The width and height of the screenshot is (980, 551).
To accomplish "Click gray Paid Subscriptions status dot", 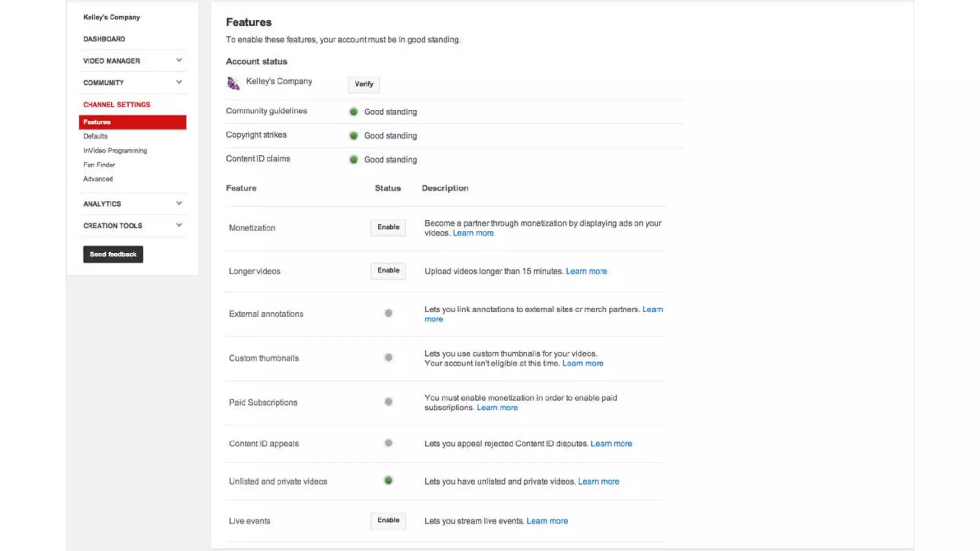I will point(389,402).
